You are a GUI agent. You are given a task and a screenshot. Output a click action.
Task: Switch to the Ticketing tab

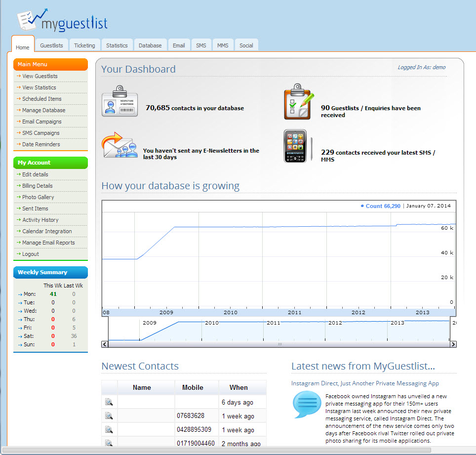pyautogui.click(x=84, y=45)
